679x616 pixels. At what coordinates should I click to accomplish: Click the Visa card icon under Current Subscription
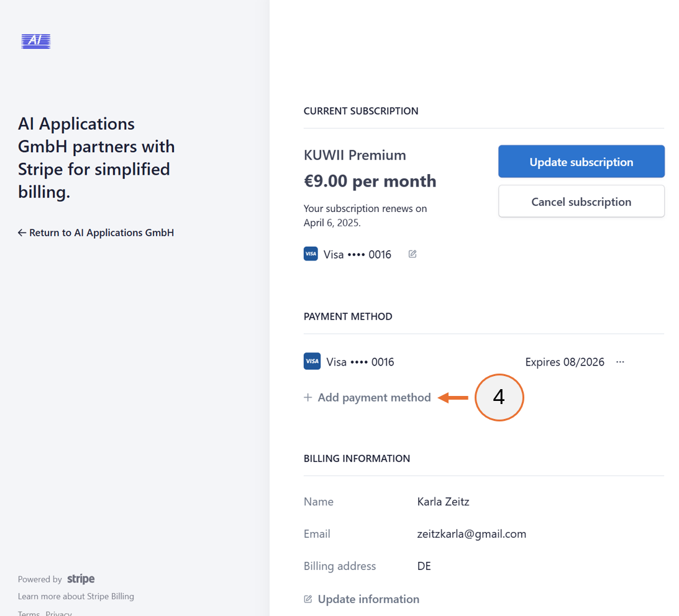(x=311, y=254)
